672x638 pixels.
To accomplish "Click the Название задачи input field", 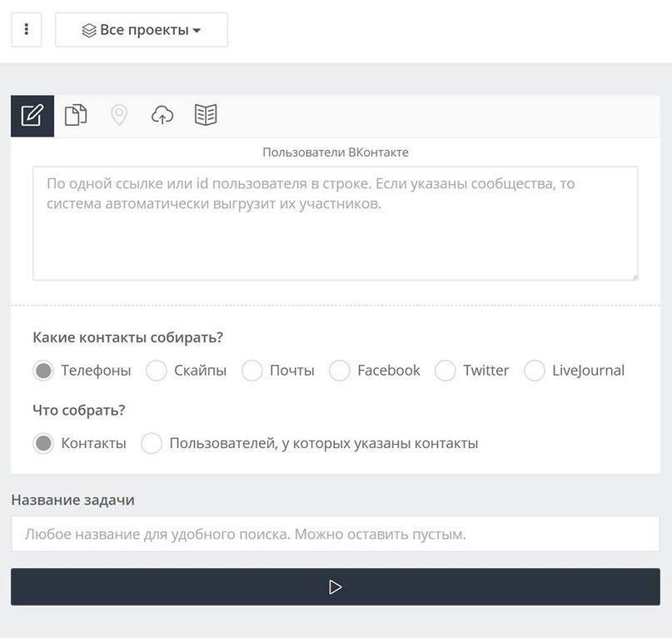I will click(x=336, y=534).
